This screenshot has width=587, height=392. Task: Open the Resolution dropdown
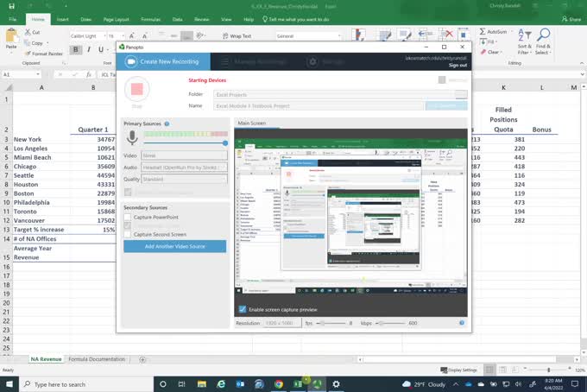click(282, 323)
